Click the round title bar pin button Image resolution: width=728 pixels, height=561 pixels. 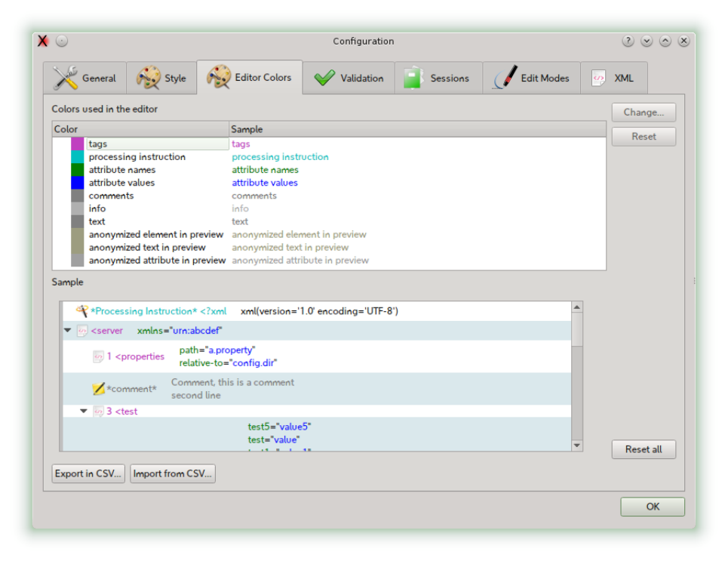[x=62, y=41]
